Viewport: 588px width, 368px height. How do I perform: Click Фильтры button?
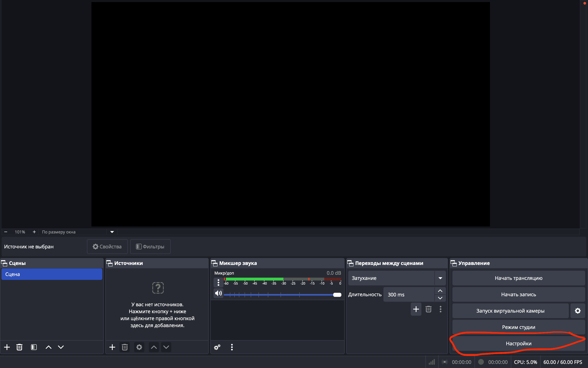point(150,247)
